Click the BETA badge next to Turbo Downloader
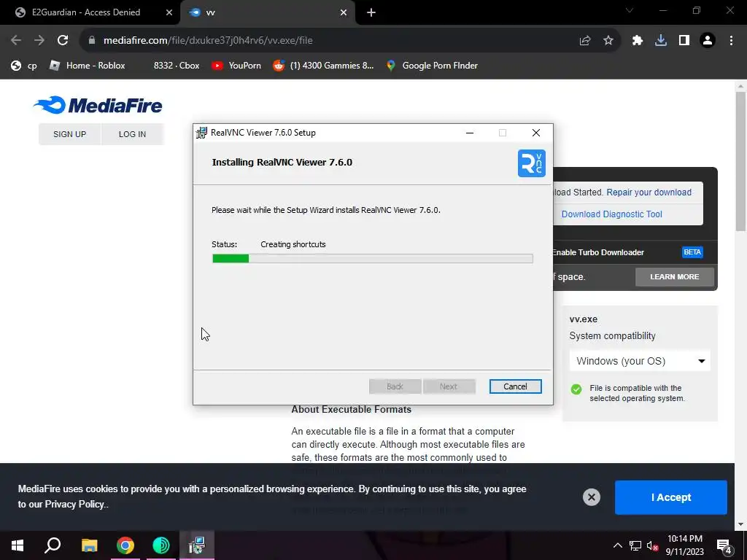The image size is (747, 560). tap(692, 252)
